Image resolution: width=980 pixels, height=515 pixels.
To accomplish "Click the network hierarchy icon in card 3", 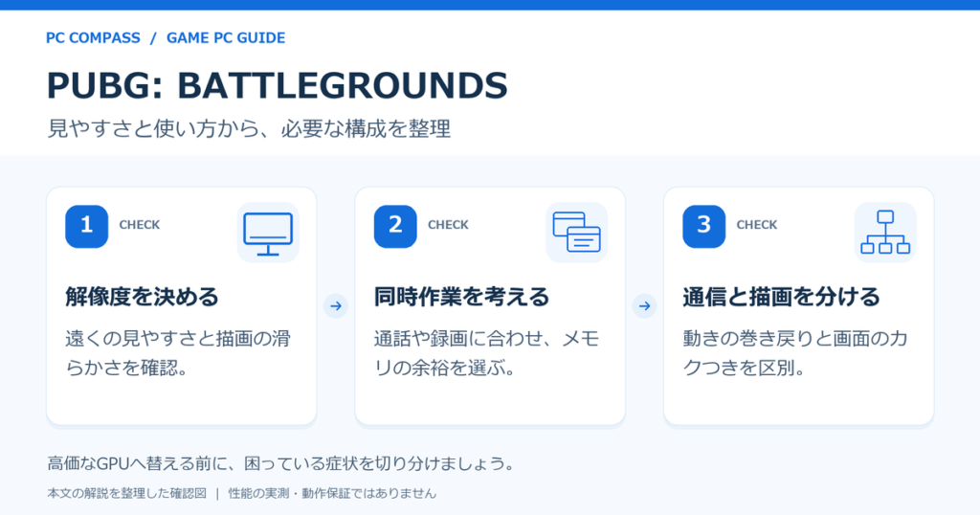I will [x=885, y=233].
